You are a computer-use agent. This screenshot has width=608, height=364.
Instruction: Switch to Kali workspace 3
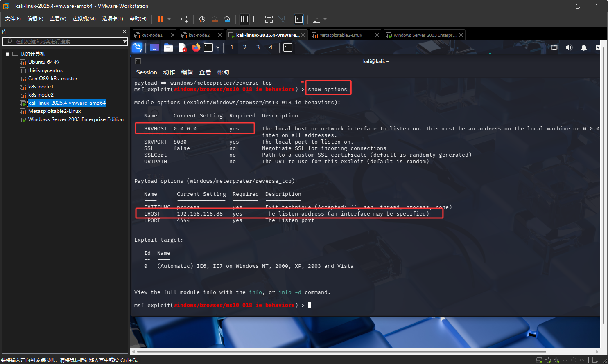tap(258, 47)
